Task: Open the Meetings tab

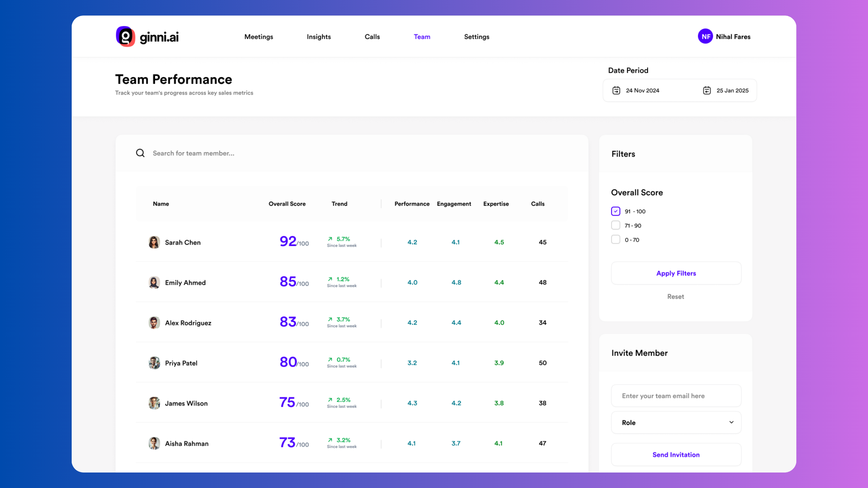Action: tap(259, 37)
